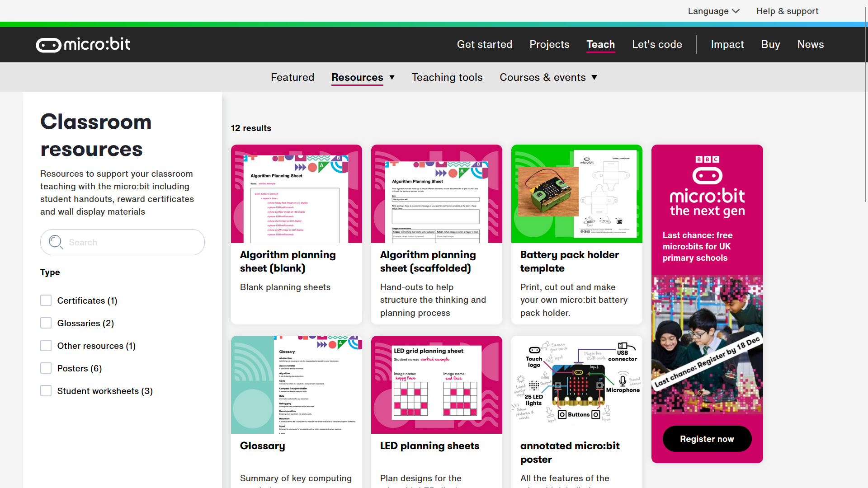Check the Student worksheets filter
This screenshot has width=868, height=488.
coord(46,390)
